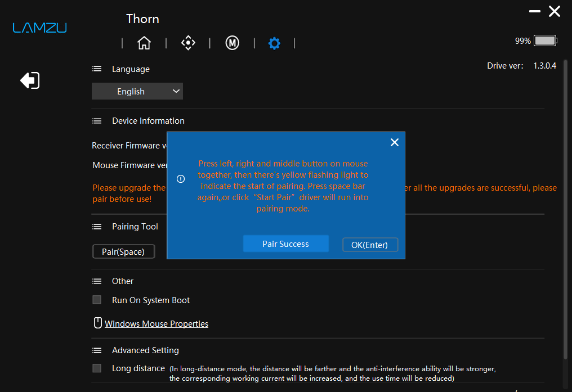This screenshot has height=392, width=572.
Task: Click the Receiver Firmware label
Action: (x=129, y=145)
